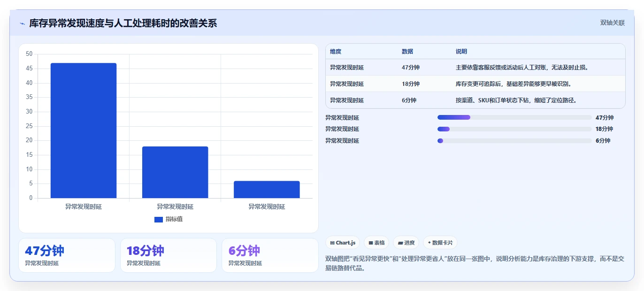The height and width of the screenshot is (291, 644).
Task: Click the 47分钟 progress bar
Action: click(x=514, y=117)
